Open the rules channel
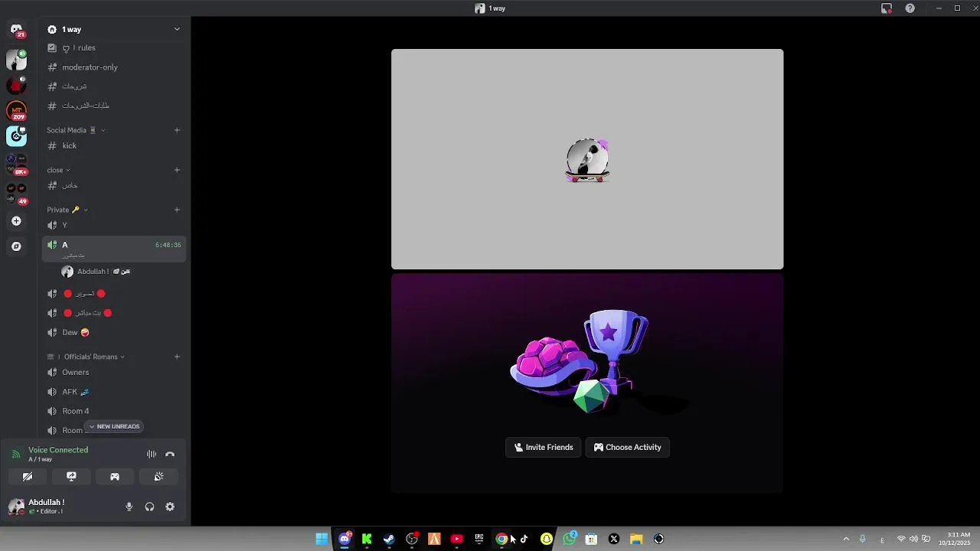 114,47
